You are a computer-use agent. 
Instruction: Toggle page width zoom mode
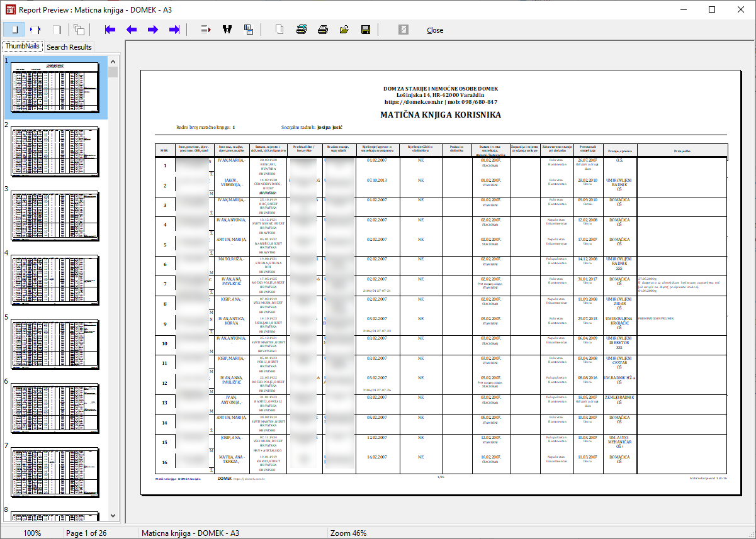pos(35,30)
